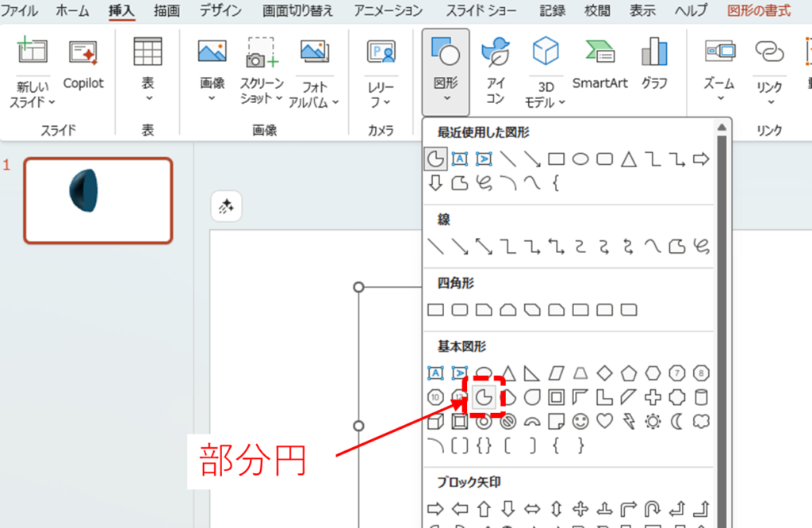This screenshot has width=812, height=528.
Task: Select the crescent moon shape
Action: 677,421
